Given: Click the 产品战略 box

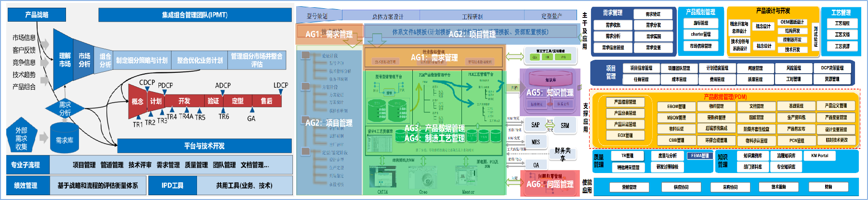Looking at the screenshot, I should pos(37,15).
